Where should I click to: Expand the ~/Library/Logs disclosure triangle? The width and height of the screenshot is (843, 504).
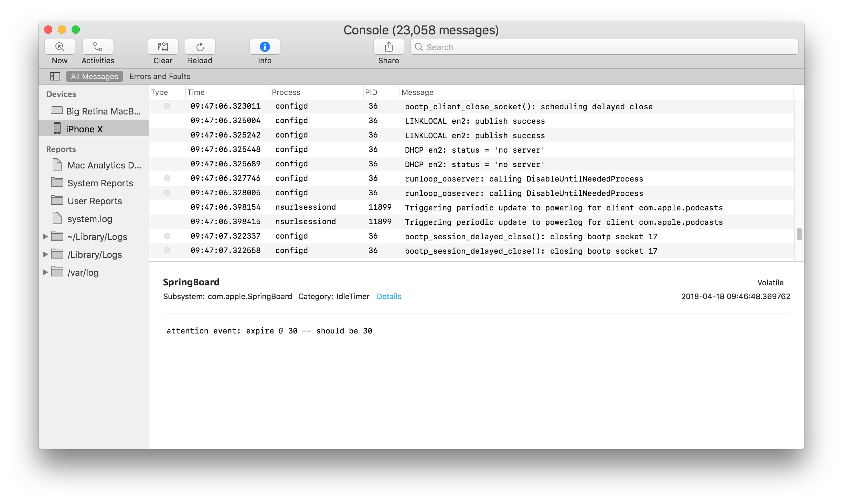45,237
